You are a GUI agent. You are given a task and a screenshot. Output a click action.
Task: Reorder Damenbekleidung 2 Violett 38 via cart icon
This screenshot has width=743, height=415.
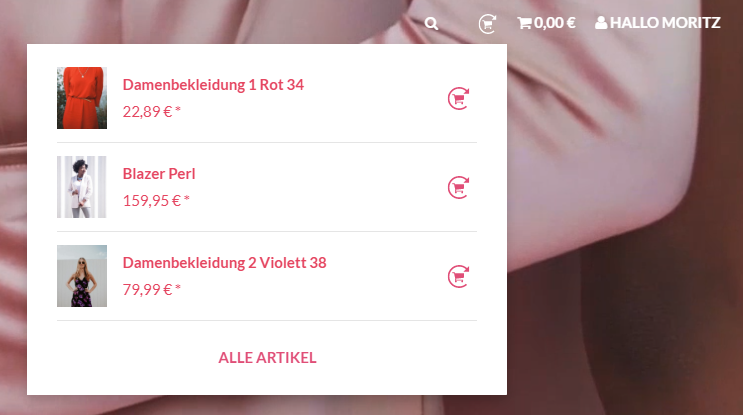458,277
